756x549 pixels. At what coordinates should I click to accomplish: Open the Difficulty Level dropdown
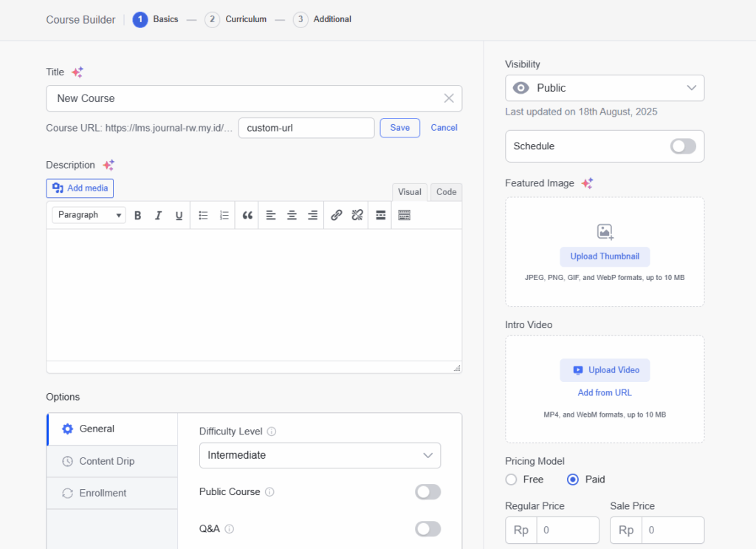pyautogui.click(x=320, y=455)
